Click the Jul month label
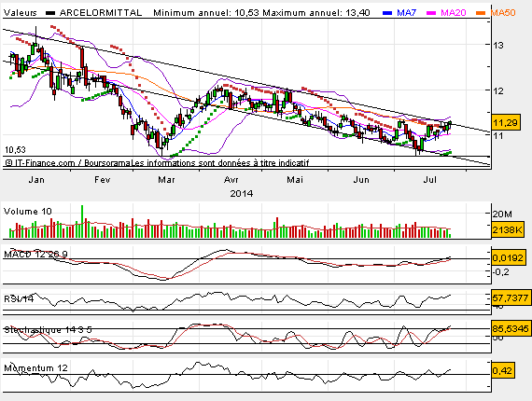Image resolution: width=532 pixels, height=401 pixels. point(429,180)
